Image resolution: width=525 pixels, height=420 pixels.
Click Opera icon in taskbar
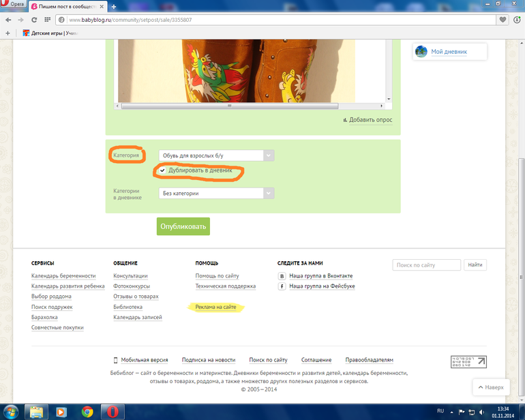(112, 412)
